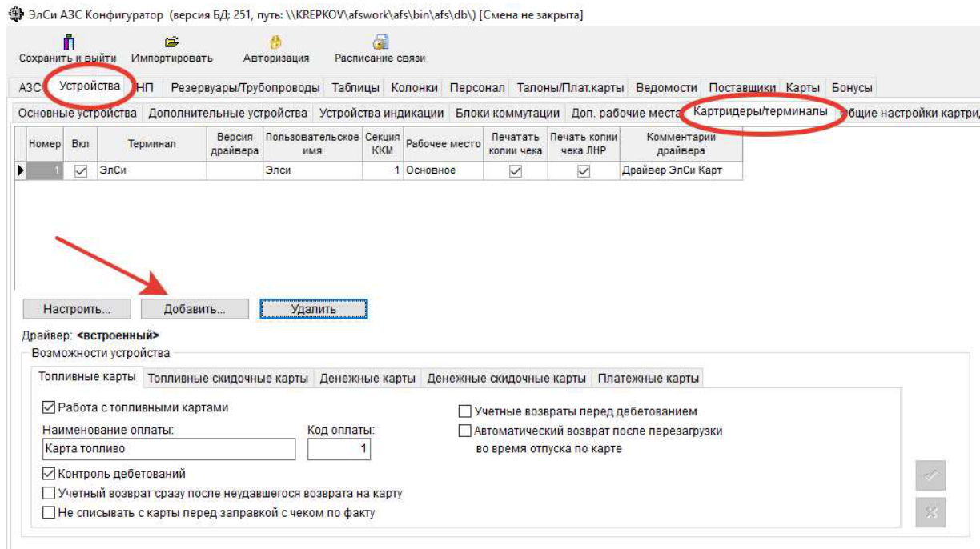This screenshot has height=549, width=980.
Task: Click the green checkmark confirm icon button
Action: point(930,475)
